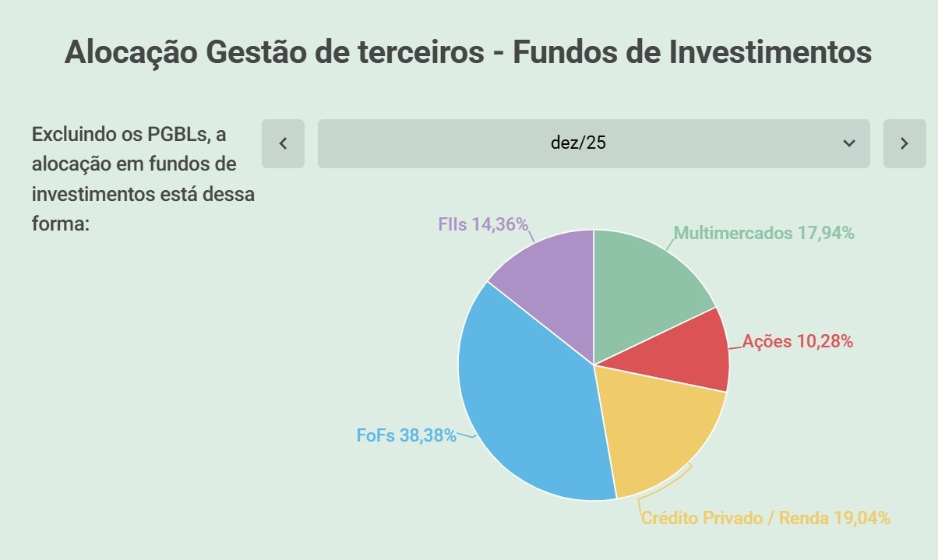The width and height of the screenshot is (938, 560).
Task: Click the FIIs 14,36% label
Action: click(482, 225)
